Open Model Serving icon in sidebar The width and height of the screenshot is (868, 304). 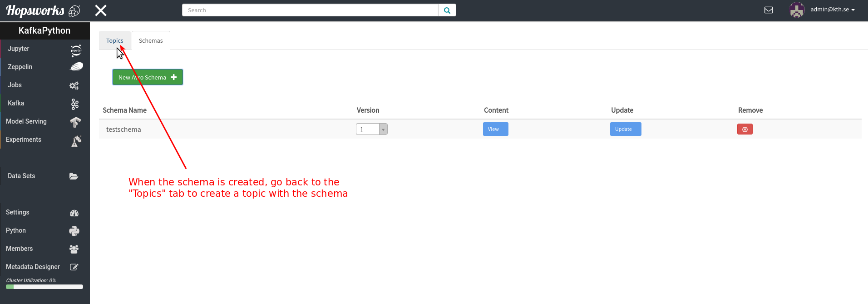[x=75, y=122]
